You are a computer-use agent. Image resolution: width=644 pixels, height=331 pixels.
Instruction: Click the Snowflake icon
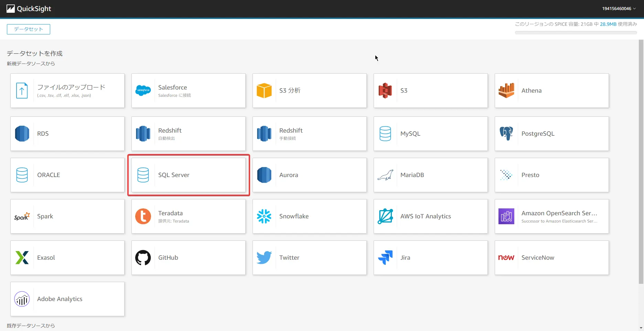point(264,216)
